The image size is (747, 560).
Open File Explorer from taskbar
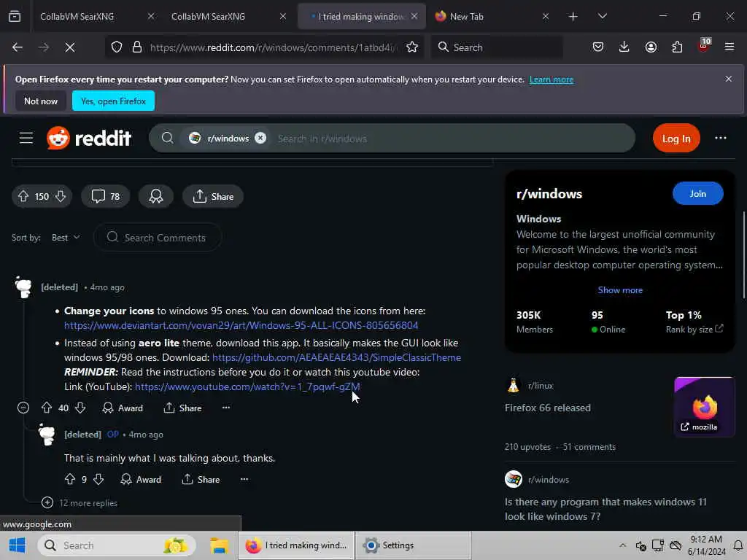click(219, 545)
